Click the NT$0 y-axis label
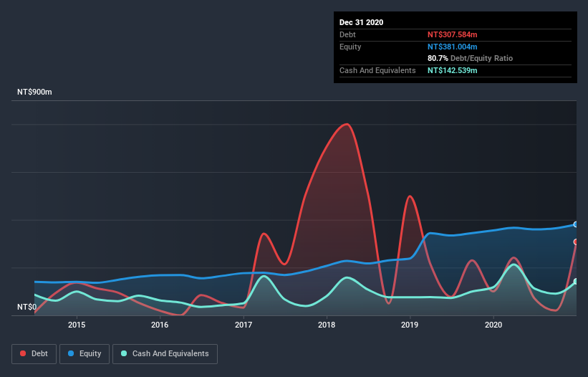 coord(27,307)
